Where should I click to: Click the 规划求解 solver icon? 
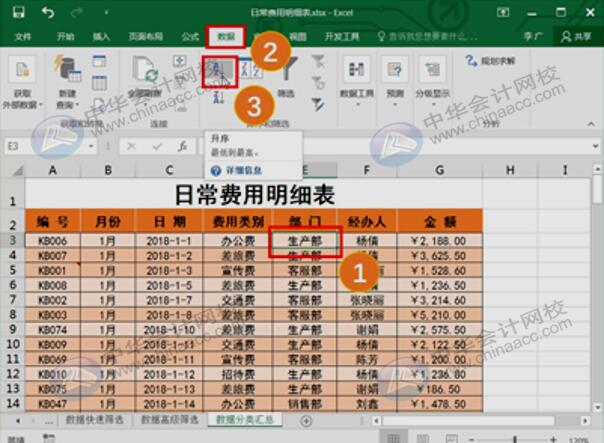(470, 60)
